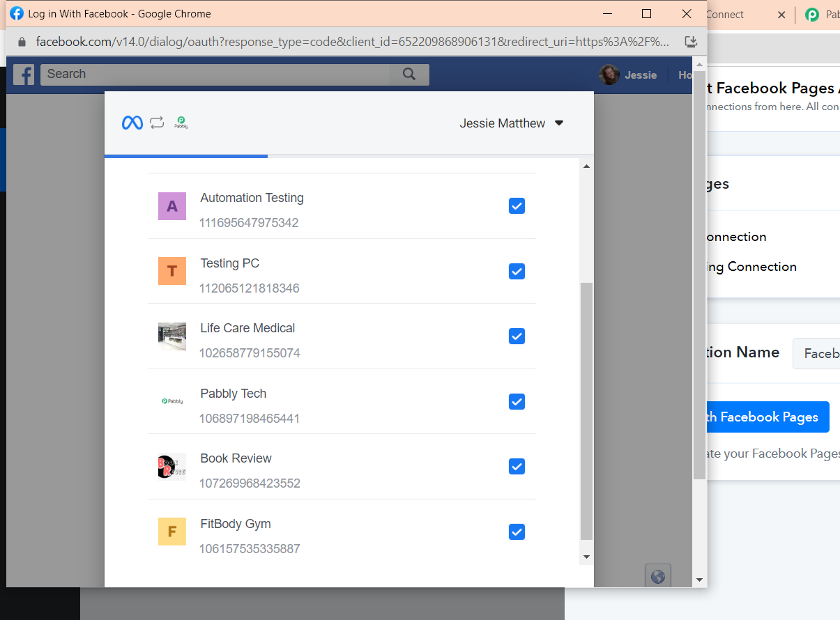840x620 pixels.
Task: Click the Pabbly logo in the dialog header
Action: click(x=181, y=123)
